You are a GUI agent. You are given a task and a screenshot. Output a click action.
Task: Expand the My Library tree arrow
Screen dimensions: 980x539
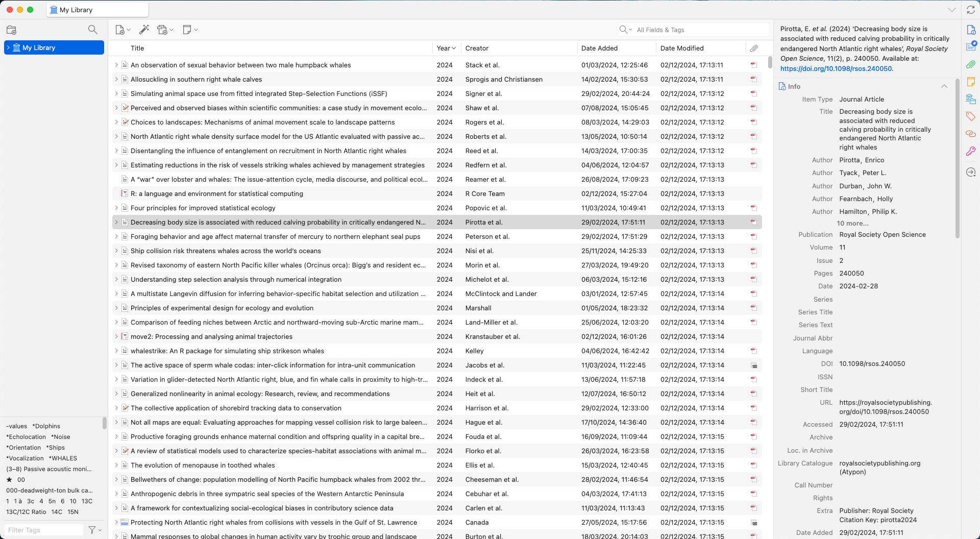[x=8, y=47]
